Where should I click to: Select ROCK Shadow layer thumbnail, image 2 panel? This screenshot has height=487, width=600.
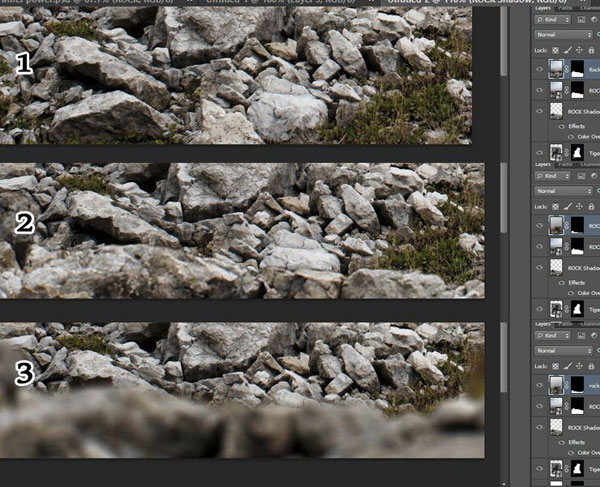556,267
